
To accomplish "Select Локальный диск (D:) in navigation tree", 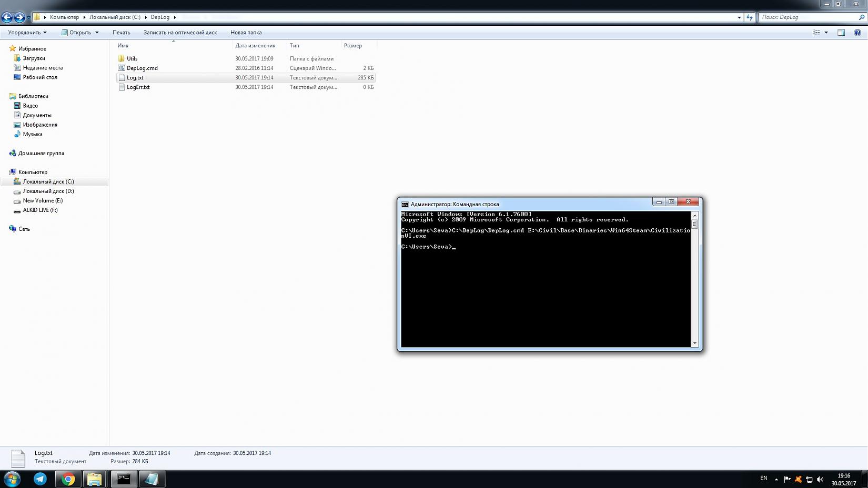I will tap(48, 191).
